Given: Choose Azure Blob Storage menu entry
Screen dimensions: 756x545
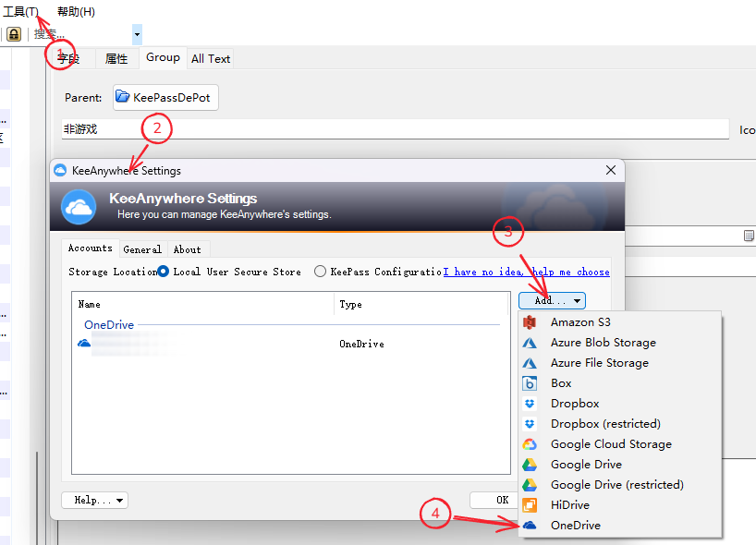Looking at the screenshot, I should click(620, 343).
